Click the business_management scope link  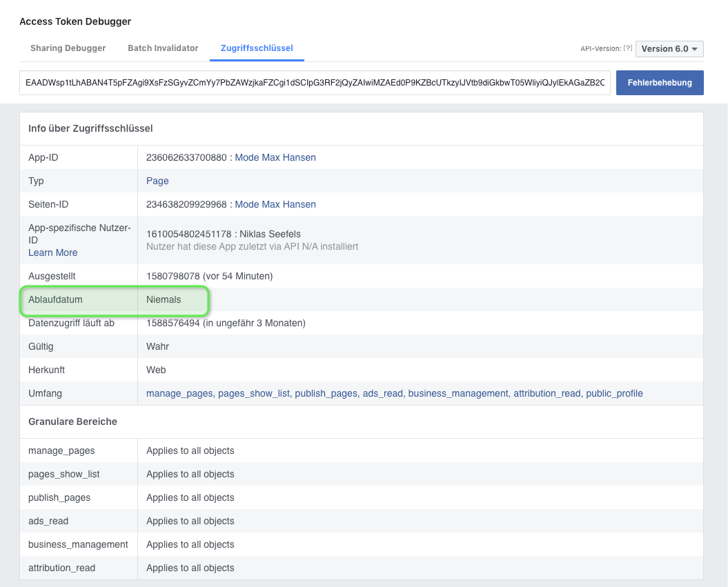point(458,393)
